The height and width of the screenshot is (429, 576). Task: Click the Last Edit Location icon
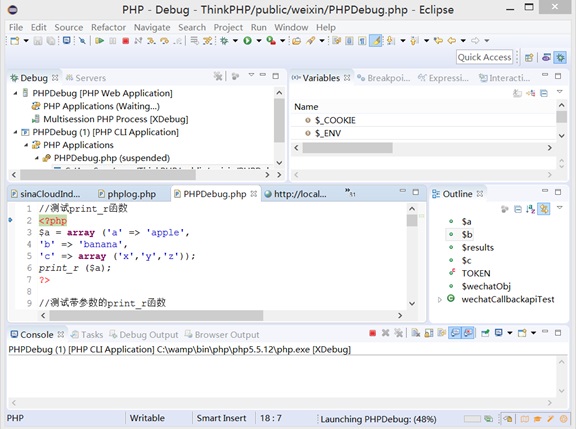(x=438, y=41)
